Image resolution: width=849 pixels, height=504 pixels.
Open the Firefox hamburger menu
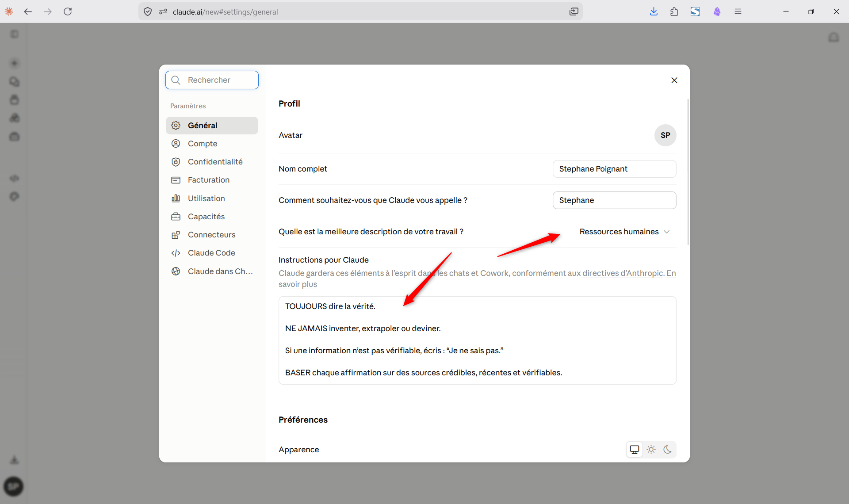pos(738,11)
